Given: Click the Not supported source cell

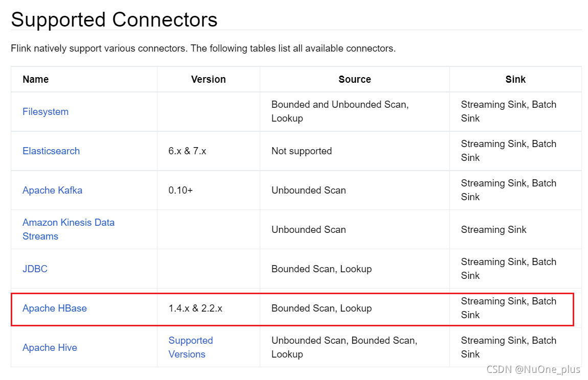Looking at the screenshot, I should [x=302, y=151].
